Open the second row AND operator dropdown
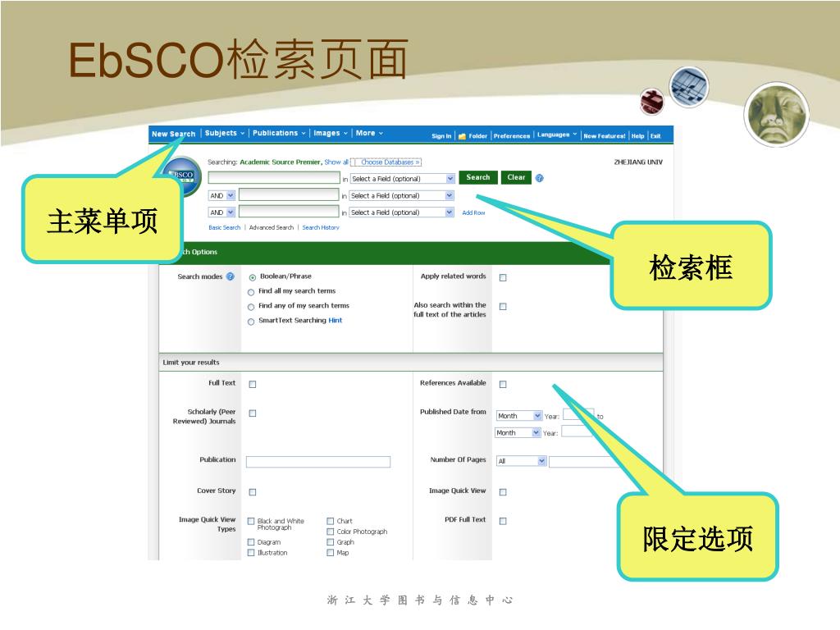Viewport: 840px width, 630px height. point(221,195)
